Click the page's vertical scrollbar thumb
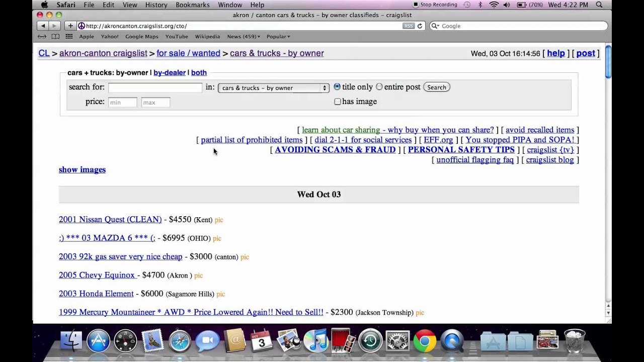644x362 pixels. point(608,62)
